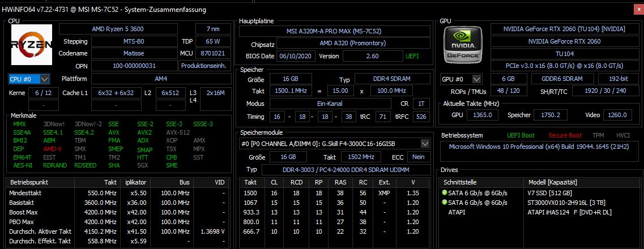Click the green status icon for ST3000VX010 drive
The image size is (644, 249).
pos(445,203)
